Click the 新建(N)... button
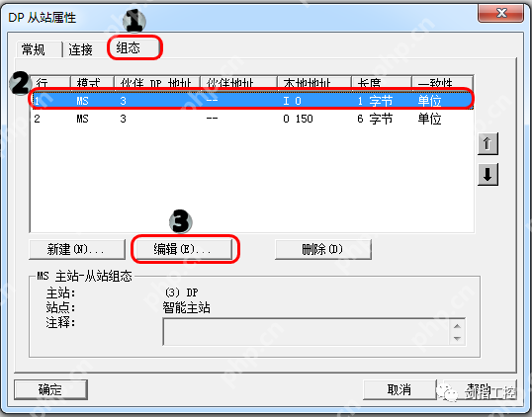Image resolution: width=532 pixels, height=417 pixels. [x=77, y=250]
